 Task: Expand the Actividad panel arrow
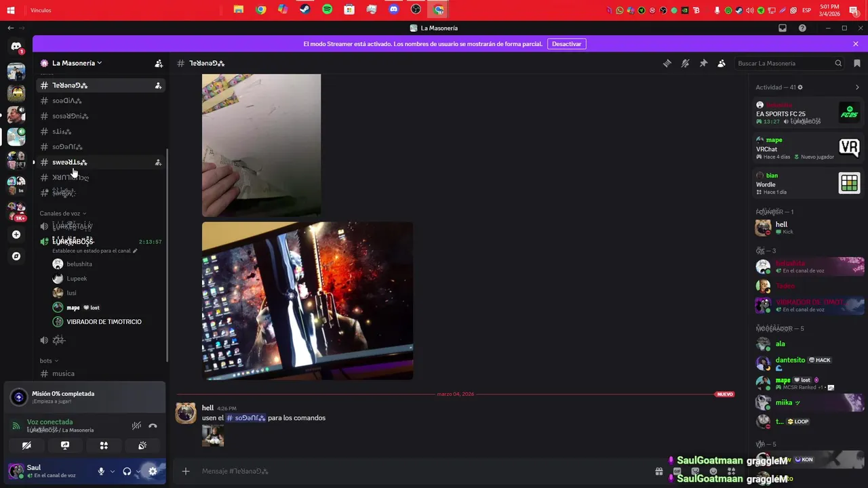point(857,87)
